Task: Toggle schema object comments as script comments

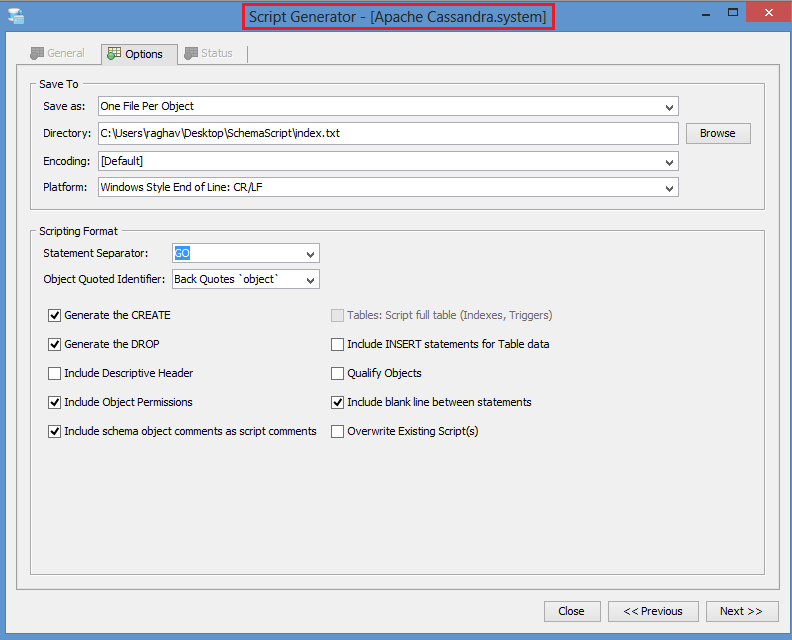Action: pos(55,431)
